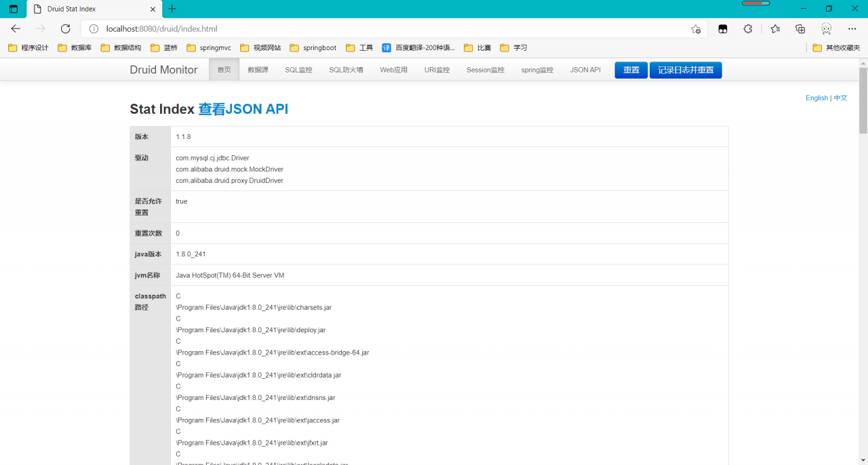Click the Druid Monitor brand link
868x465 pixels.
(x=163, y=70)
